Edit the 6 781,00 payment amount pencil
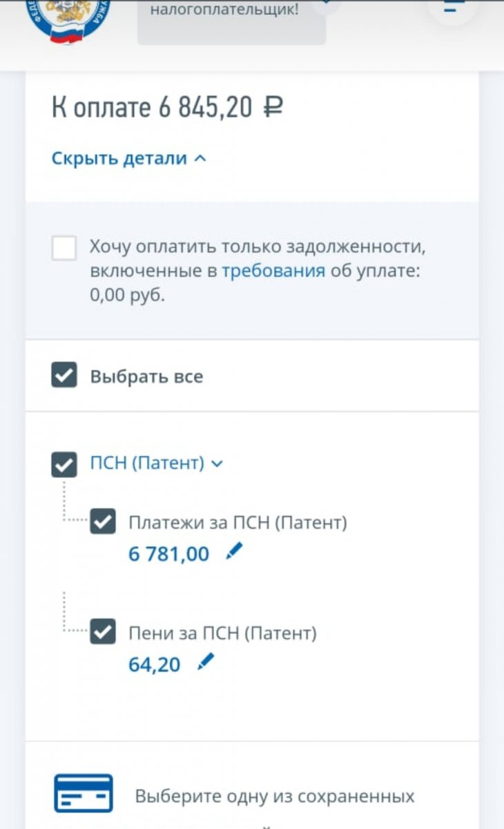 pyautogui.click(x=235, y=551)
